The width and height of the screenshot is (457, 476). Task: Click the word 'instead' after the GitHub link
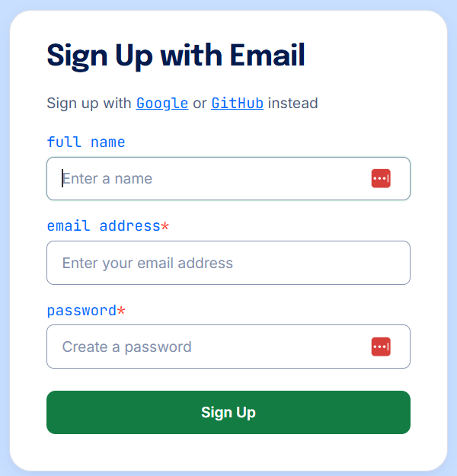(292, 104)
